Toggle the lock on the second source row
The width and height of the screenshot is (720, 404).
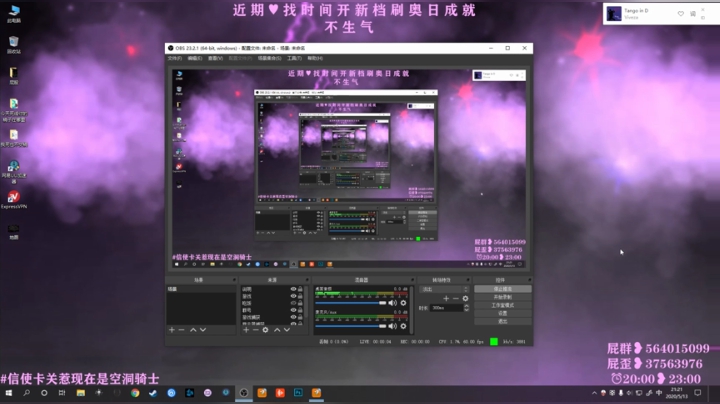tap(300, 296)
